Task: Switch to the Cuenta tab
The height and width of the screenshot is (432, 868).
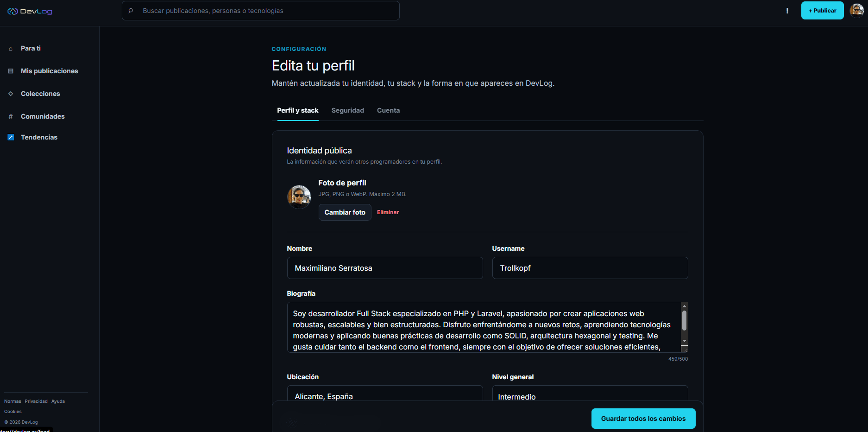Action: (x=388, y=110)
